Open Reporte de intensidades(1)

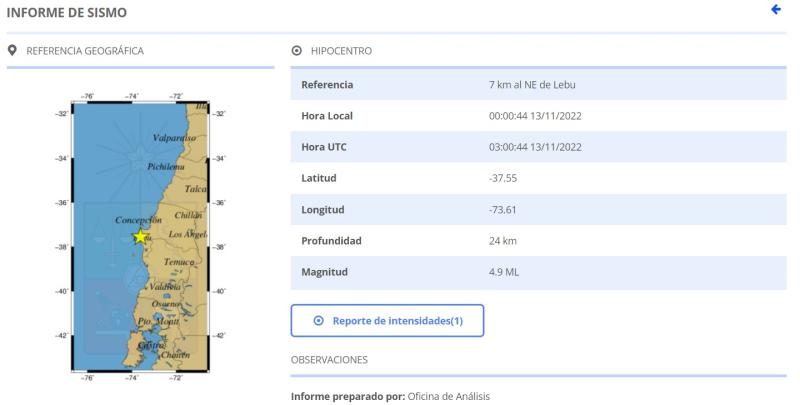click(x=387, y=321)
